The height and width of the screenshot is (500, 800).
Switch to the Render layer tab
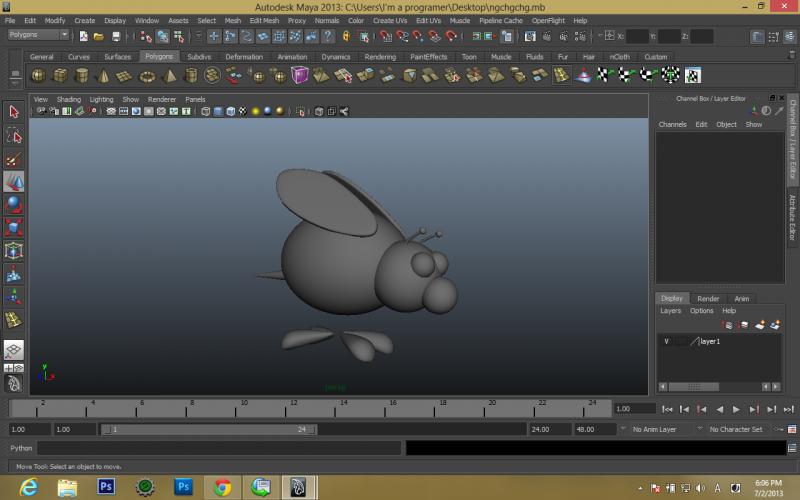(708, 298)
